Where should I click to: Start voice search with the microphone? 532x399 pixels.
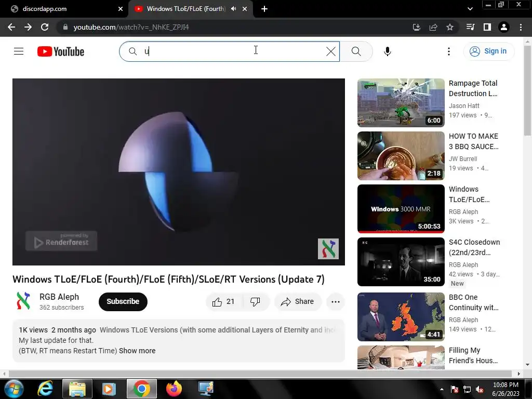click(x=388, y=51)
